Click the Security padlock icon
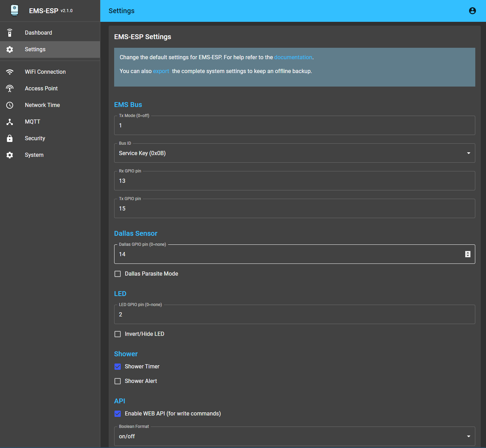Image resolution: width=486 pixels, height=448 pixels. click(10, 138)
